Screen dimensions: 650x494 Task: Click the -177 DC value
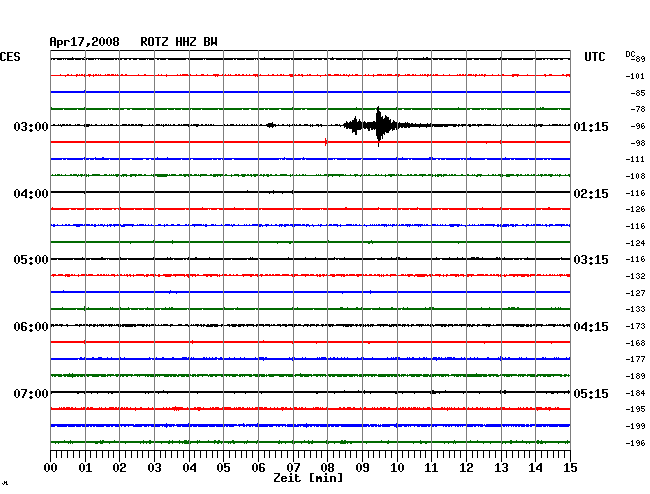[635, 359]
